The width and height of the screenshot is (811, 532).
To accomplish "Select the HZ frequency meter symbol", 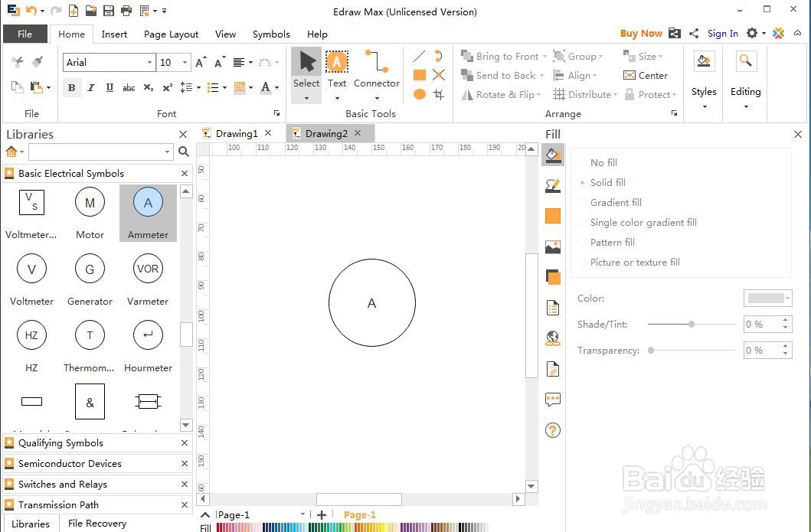I will [x=31, y=346].
